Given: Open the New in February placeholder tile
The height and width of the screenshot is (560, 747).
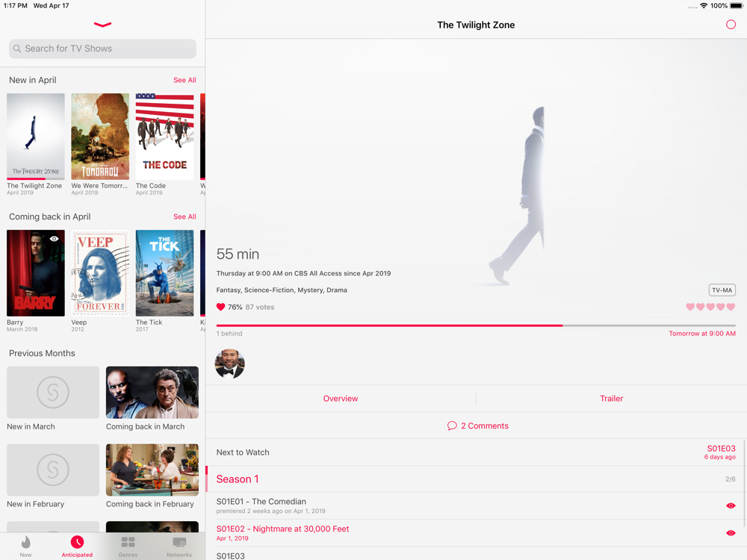Looking at the screenshot, I should click(x=53, y=470).
